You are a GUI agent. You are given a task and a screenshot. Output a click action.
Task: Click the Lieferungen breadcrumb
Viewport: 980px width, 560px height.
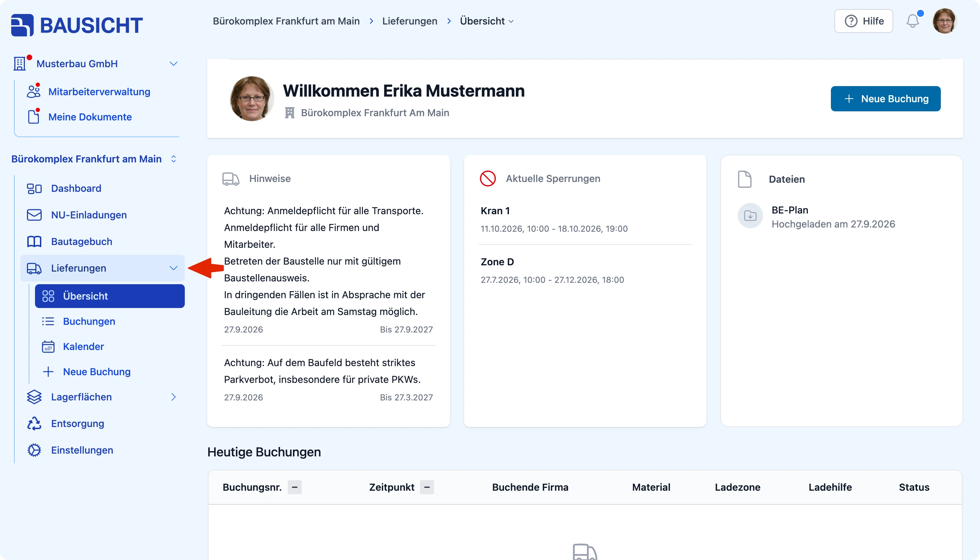[409, 21]
